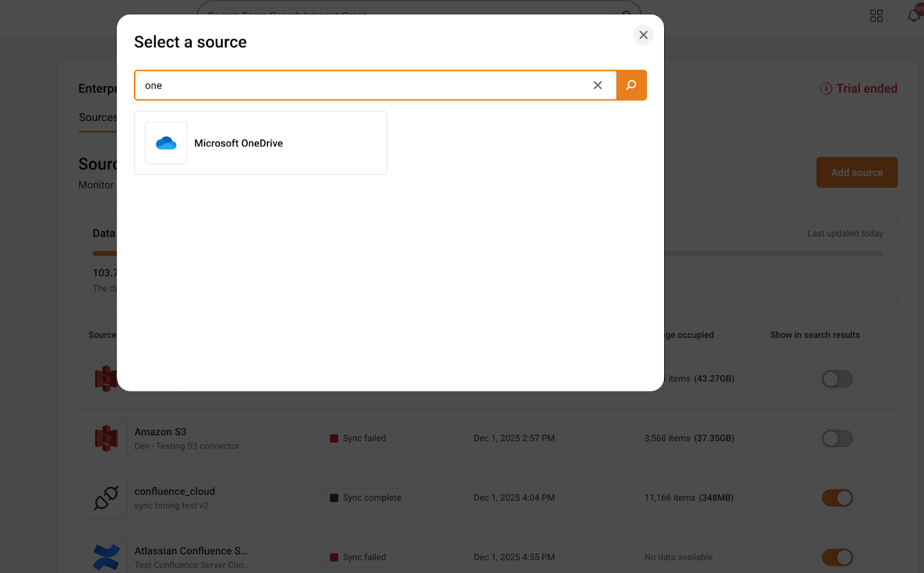Click the confluence_cloud connector plug icon
This screenshot has height=573, width=924.
(x=106, y=498)
